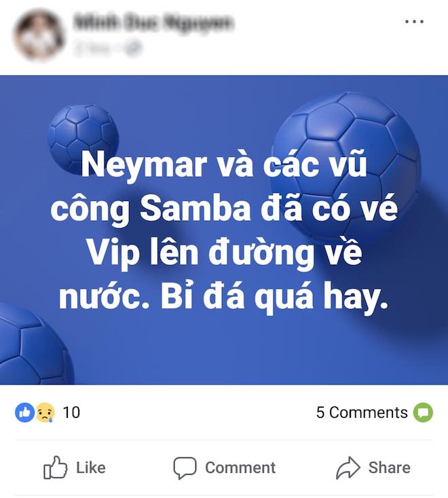Open the 5 Comments link
Viewport: 448px width, 498px height.
(362, 412)
